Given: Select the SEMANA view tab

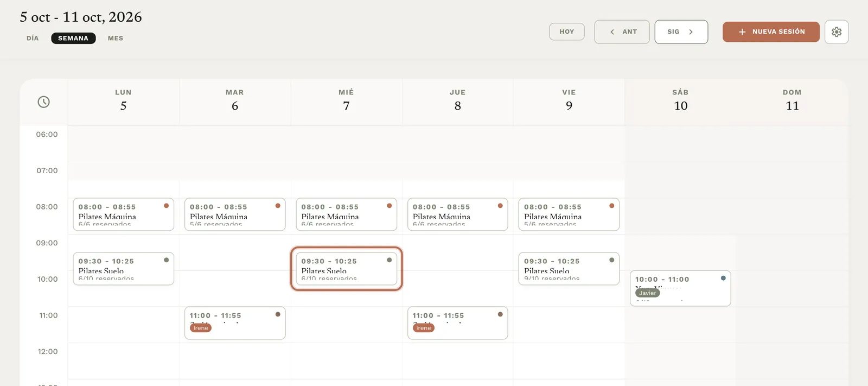Looking at the screenshot, I should click(x=73, y=38).
